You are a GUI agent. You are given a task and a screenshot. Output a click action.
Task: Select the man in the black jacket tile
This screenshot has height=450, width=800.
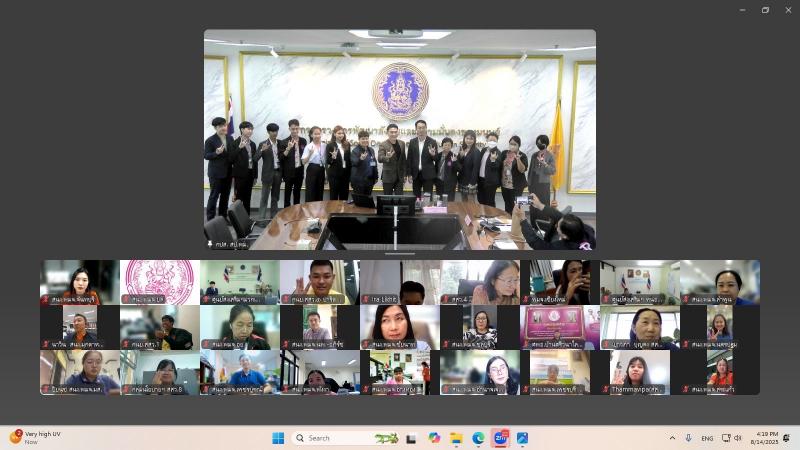click(160, 327)
